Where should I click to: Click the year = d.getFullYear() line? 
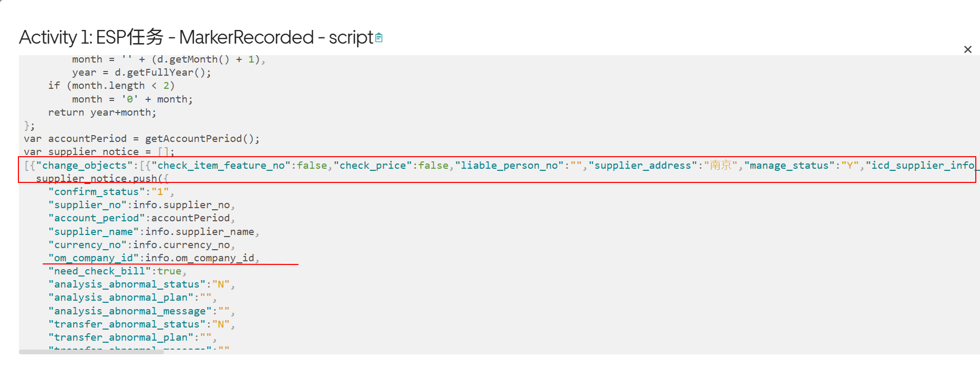click(142, 72)
